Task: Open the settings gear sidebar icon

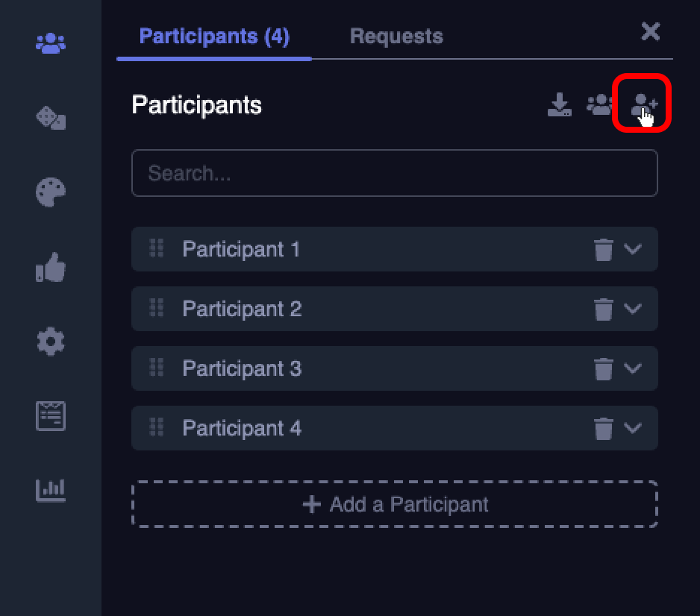Action: pyautogui.click(x=51, y=342)
